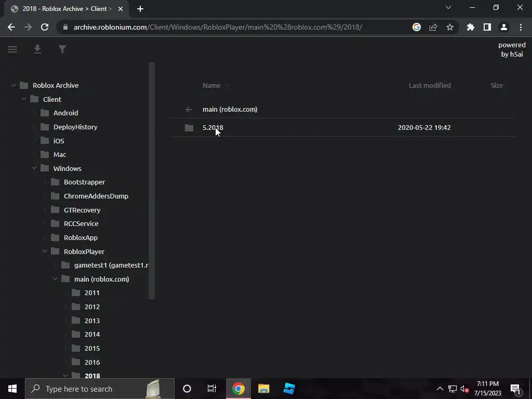Select Bootstrapper folder in tree
Image resolution: width=532 pixels, height=399 pixels.
85,182
